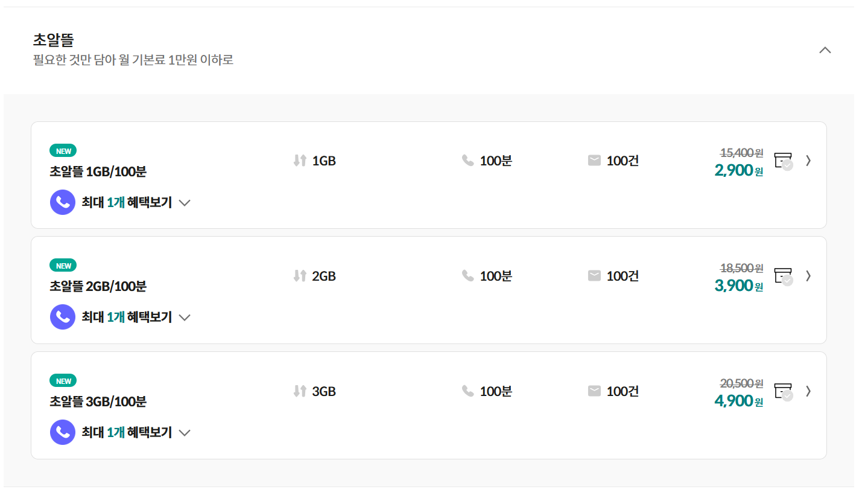Open the 초알뜰 2GB/100분 plan title
This screenshot has height=495, width=868.
[98, 286]
